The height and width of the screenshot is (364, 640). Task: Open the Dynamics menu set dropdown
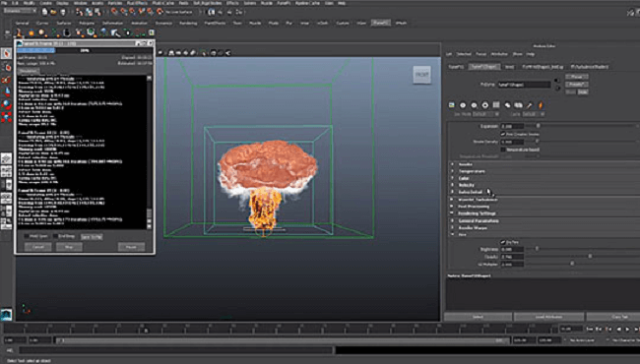coord(20,11)
